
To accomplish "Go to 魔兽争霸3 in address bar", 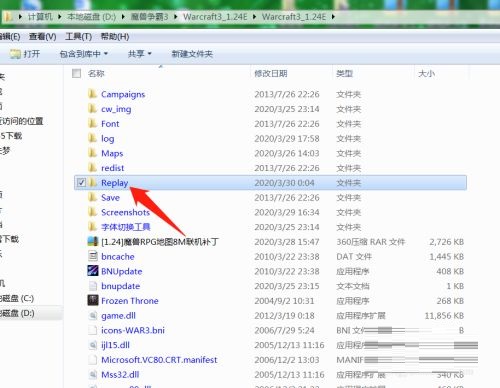I will [x=149, y=16].
